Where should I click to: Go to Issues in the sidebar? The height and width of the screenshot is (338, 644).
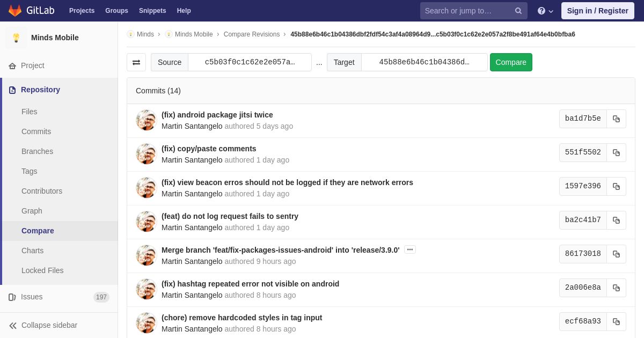[32, 297]
